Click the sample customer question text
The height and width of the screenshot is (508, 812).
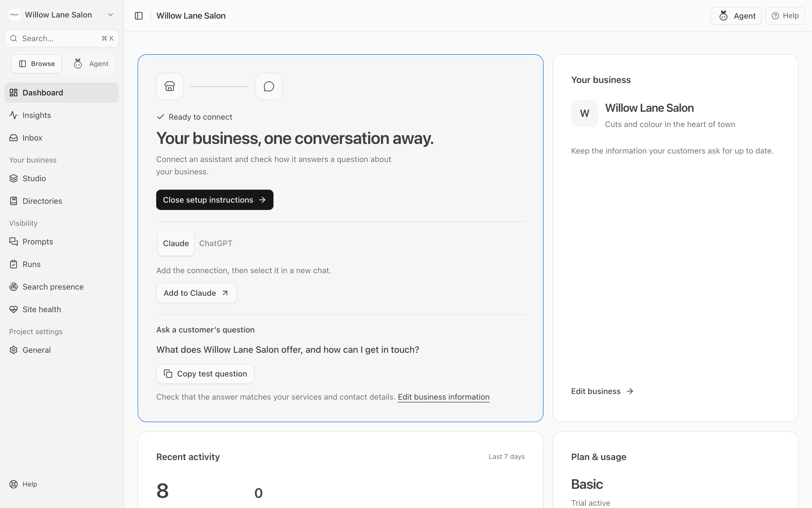pyautogui.click(x=288, y=350)
